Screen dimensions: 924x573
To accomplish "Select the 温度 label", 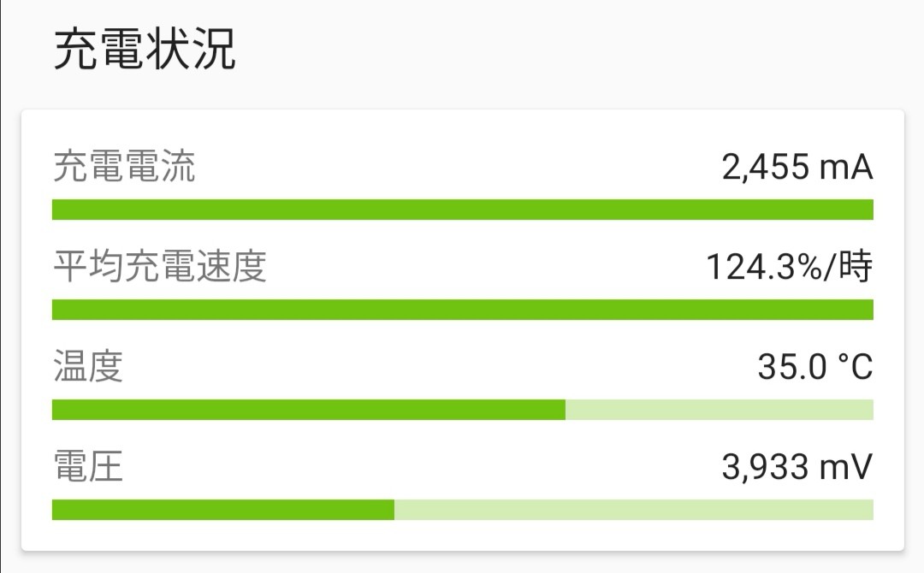I will tap(88, 367).
